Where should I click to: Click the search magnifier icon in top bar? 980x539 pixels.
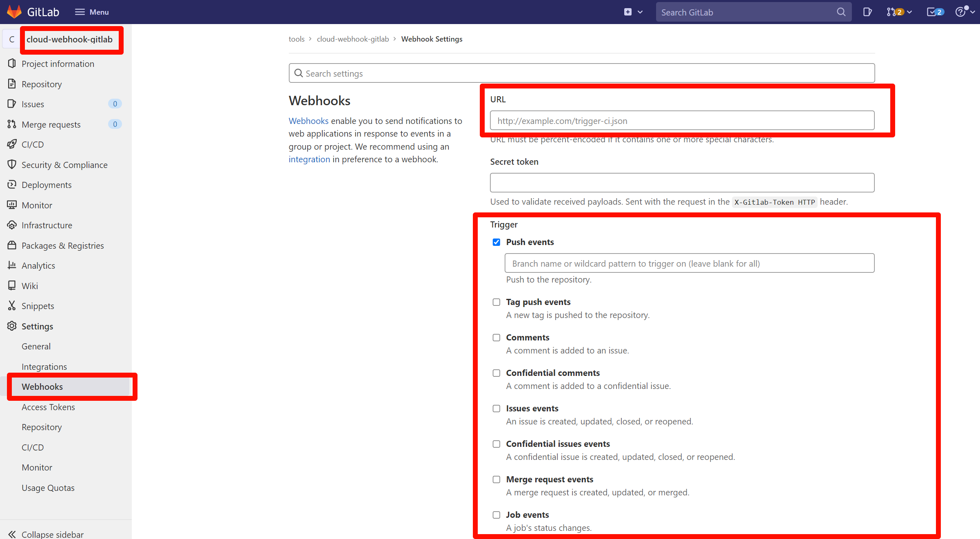coord(841,12)
